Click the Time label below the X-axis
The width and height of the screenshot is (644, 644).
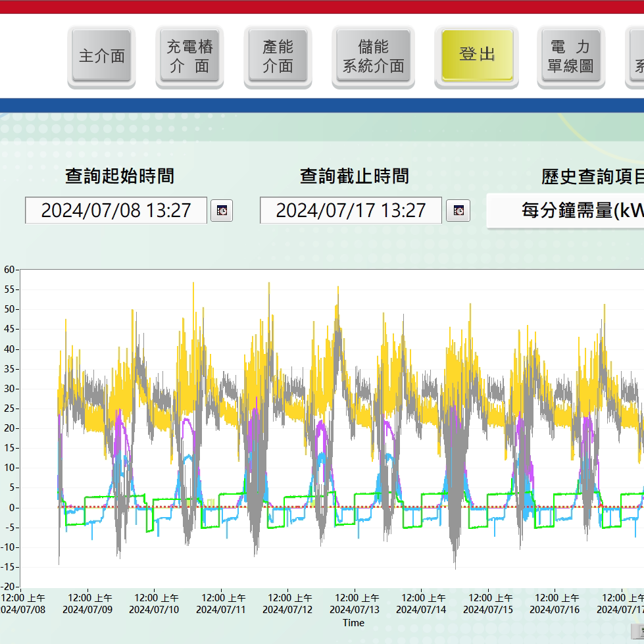(353, 622)
